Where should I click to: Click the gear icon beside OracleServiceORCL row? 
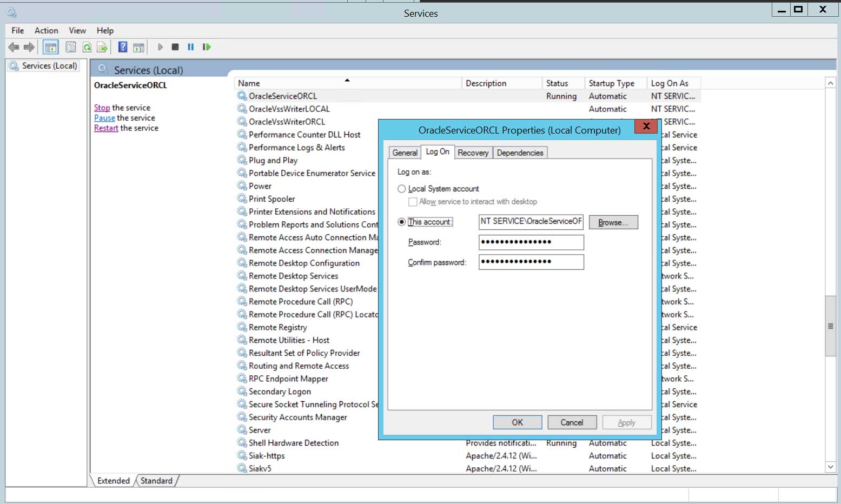[x=242, y=96]
